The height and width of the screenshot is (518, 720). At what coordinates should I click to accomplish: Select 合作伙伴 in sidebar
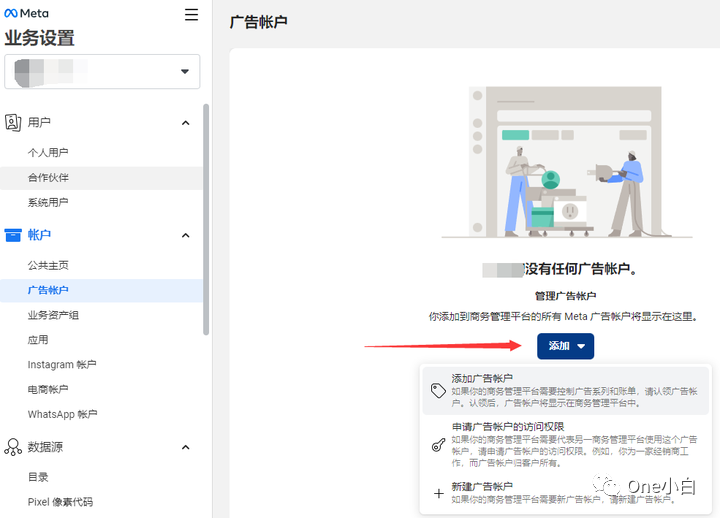(101, 178)
